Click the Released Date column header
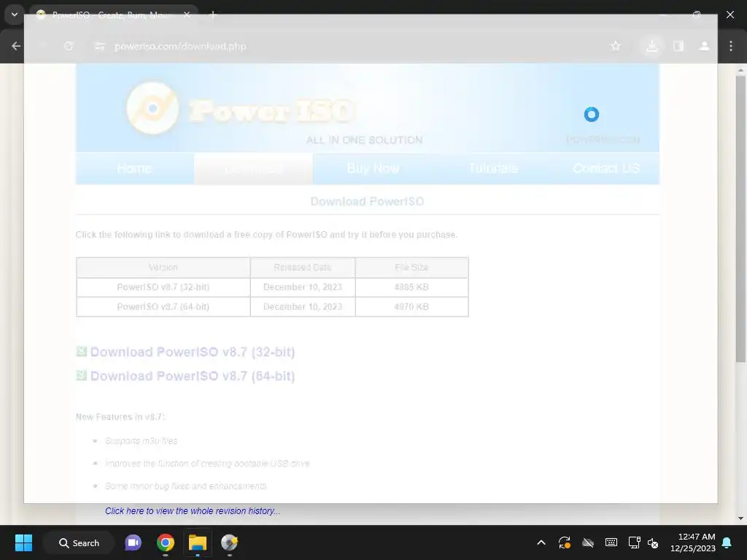Image resolution: width=747 pixels, height=560 pixels. (303, 268)
